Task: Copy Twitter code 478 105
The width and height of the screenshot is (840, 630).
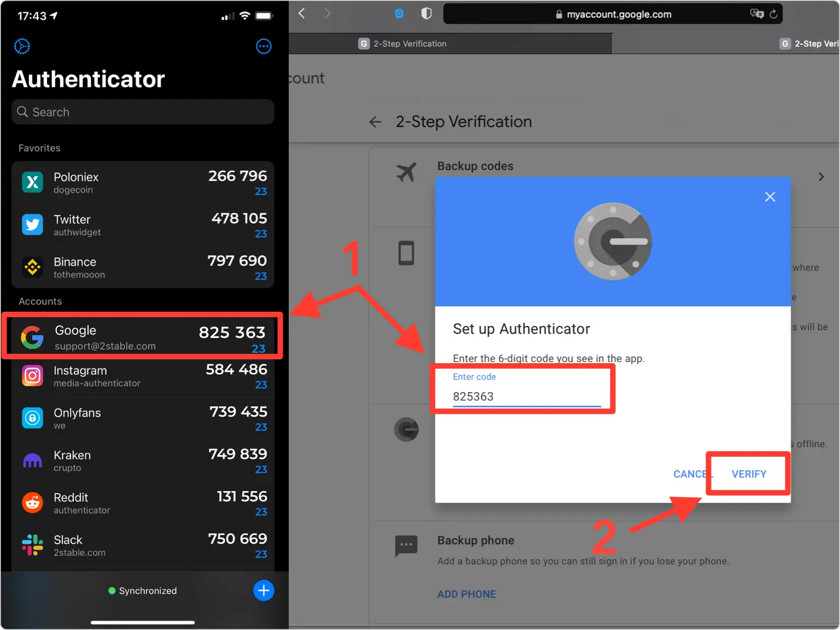Action: pos(239,218)
